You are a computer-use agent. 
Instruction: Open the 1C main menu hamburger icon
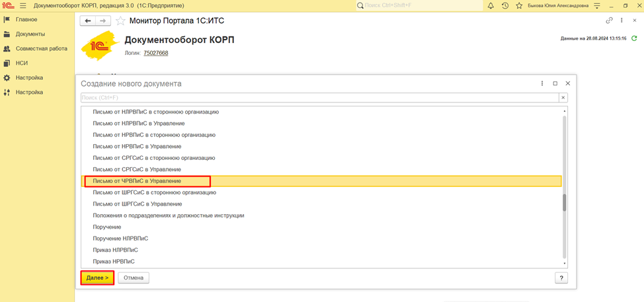point(23,6)
